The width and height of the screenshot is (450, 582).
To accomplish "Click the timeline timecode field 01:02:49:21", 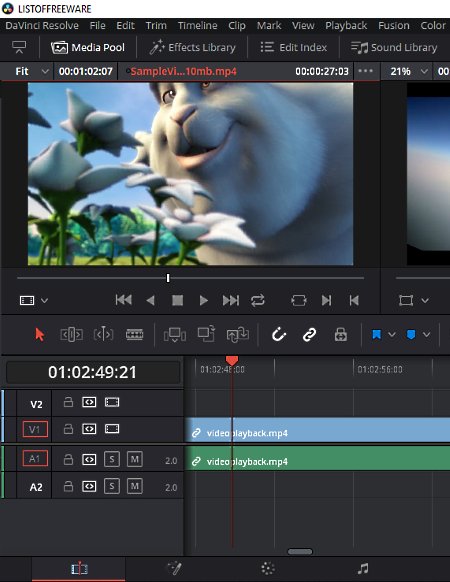I will [93, 372].
